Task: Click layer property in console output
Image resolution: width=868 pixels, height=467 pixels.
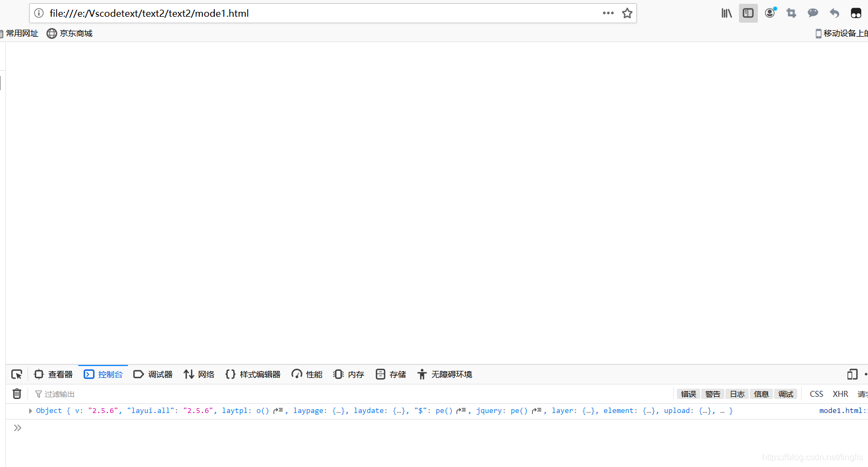Action: [x=562, y=411]
